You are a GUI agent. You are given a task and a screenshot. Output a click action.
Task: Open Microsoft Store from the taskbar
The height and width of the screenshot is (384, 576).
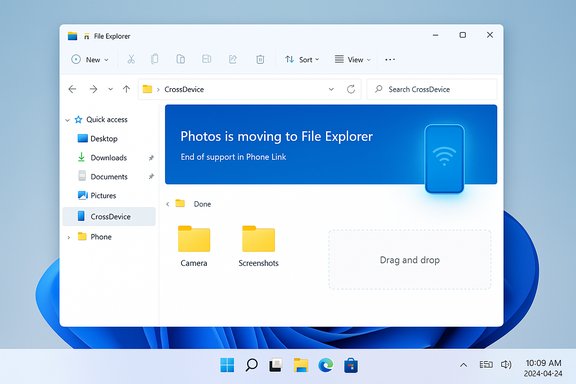pos(351,366)
